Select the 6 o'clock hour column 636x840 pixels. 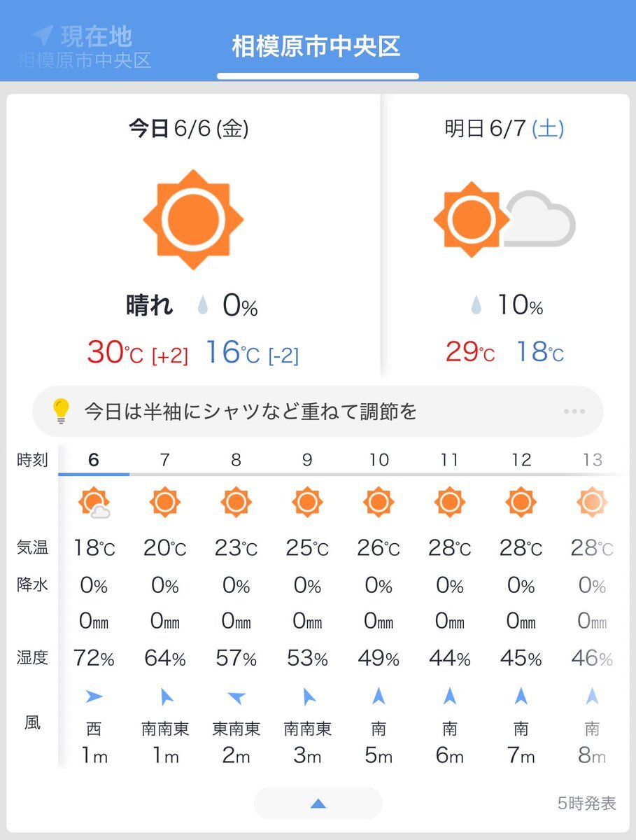pos(94,606)
